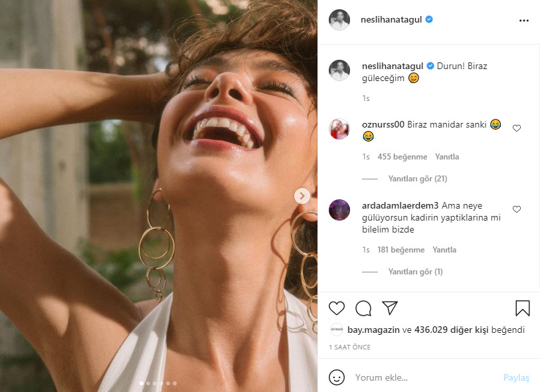Like the post with the heart icon
The width and height of the screenshot is (540, 392).
pyautogui.click(x=337, y=308)
